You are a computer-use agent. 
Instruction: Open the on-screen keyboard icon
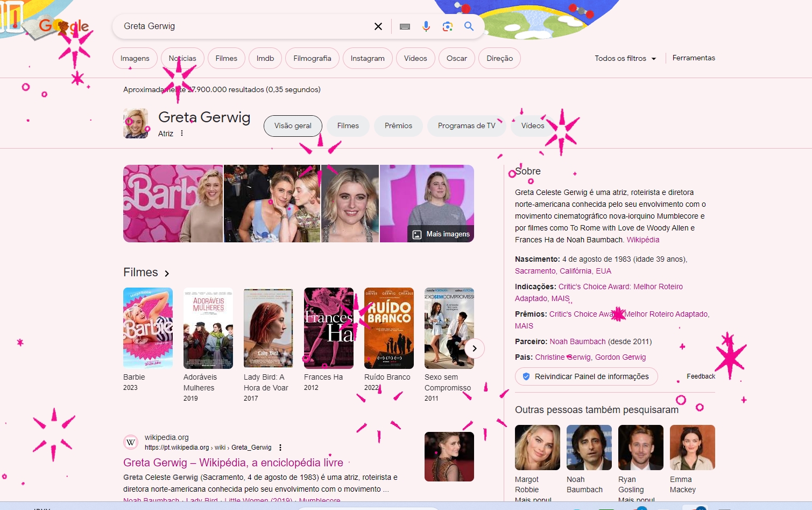405,26
